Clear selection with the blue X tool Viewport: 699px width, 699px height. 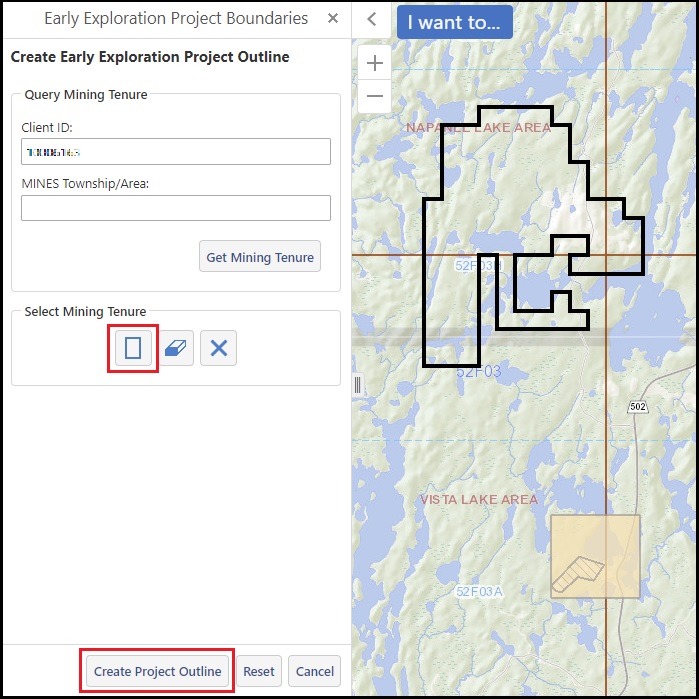pyautogui.click(x=219, y=348)
